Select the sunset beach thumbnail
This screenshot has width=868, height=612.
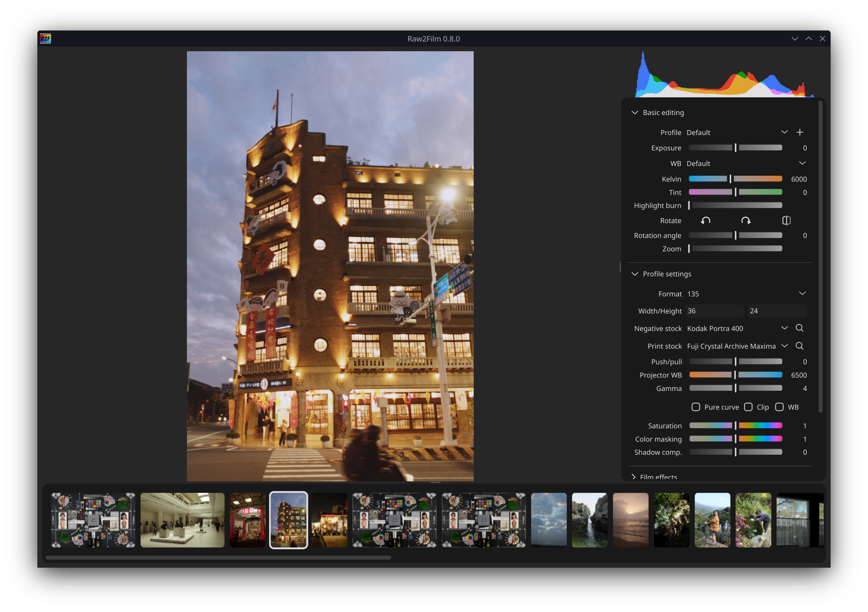[630, 520]
